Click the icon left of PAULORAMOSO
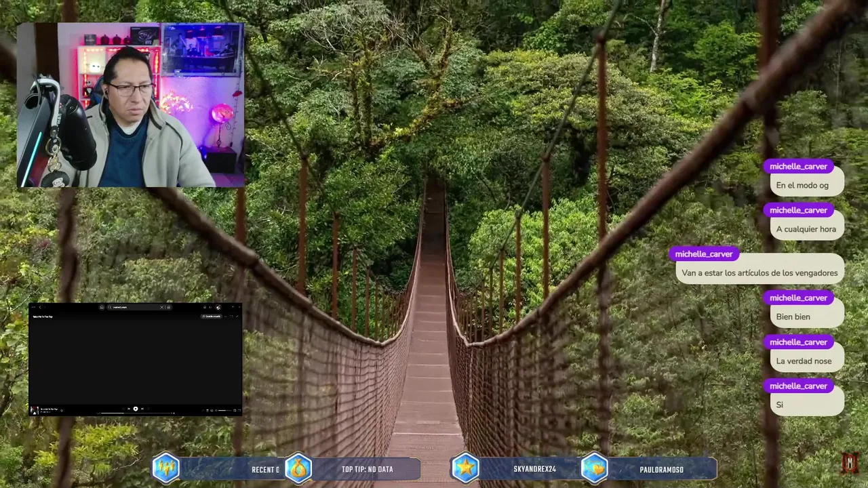The image size is (868, 488). click(594, 468)
